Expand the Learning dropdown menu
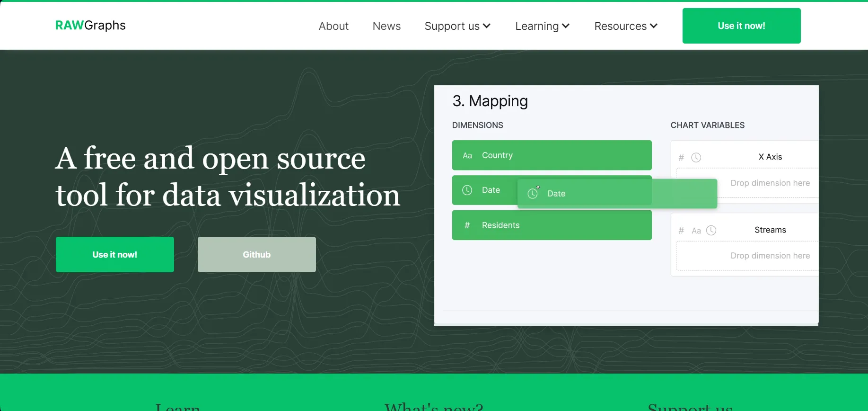The width and height of the screenshot is (868, 411). tap(542, 26)
